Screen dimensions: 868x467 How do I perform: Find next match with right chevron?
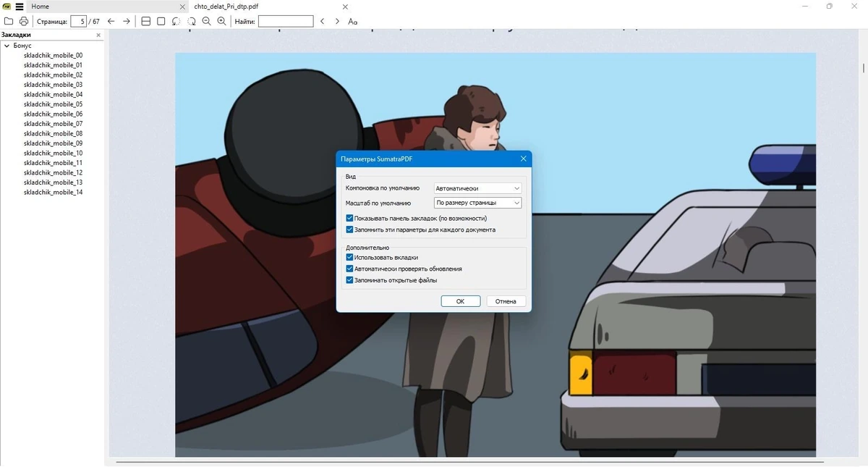click(x=337, y=22)
